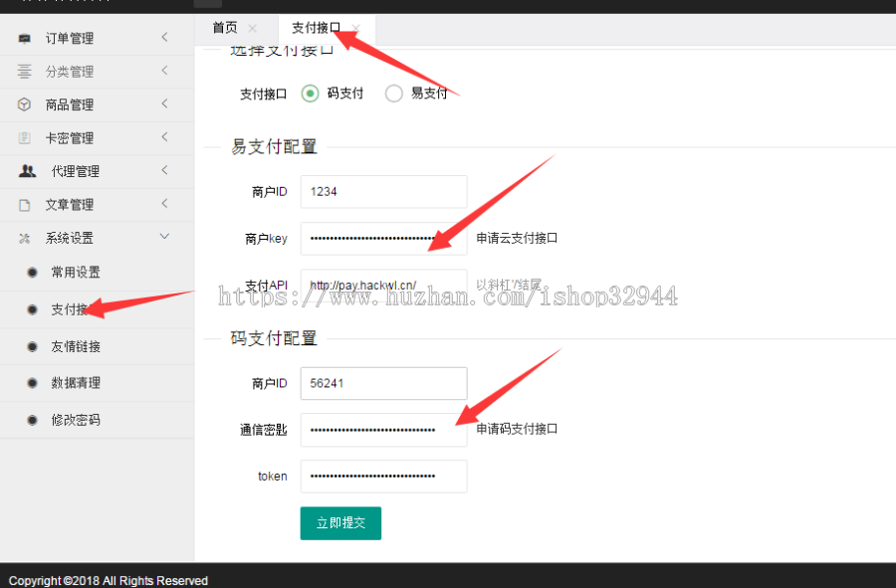The height and width of the screenshot is (588, 896).
Task: Open the 申请云支付接口 link
Action: point(514,238)
